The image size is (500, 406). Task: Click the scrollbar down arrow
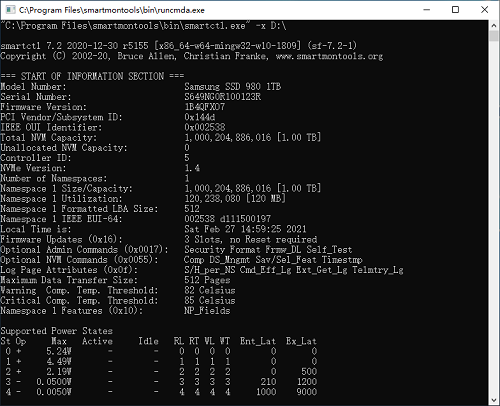click(494, 400)
